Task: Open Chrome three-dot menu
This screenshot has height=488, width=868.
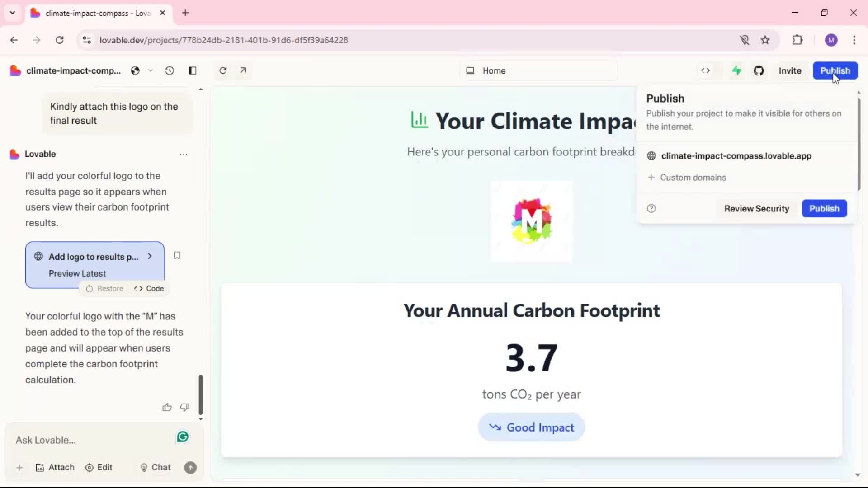Action: (854, 40)
